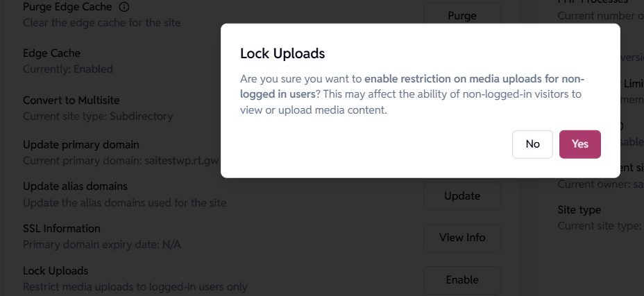644x296 pixels.
Task: Dismiss the dialog by choosing No
Action: coord(532,144)
